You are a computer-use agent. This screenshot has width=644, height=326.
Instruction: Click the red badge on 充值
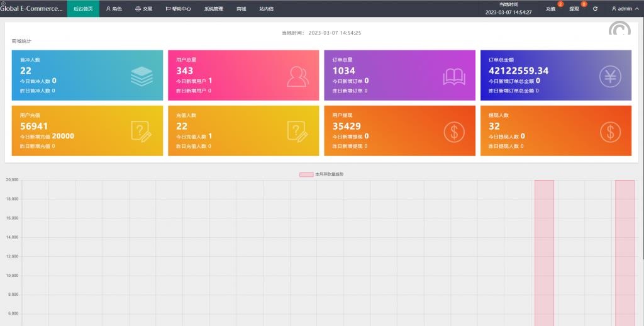point(560,4)
